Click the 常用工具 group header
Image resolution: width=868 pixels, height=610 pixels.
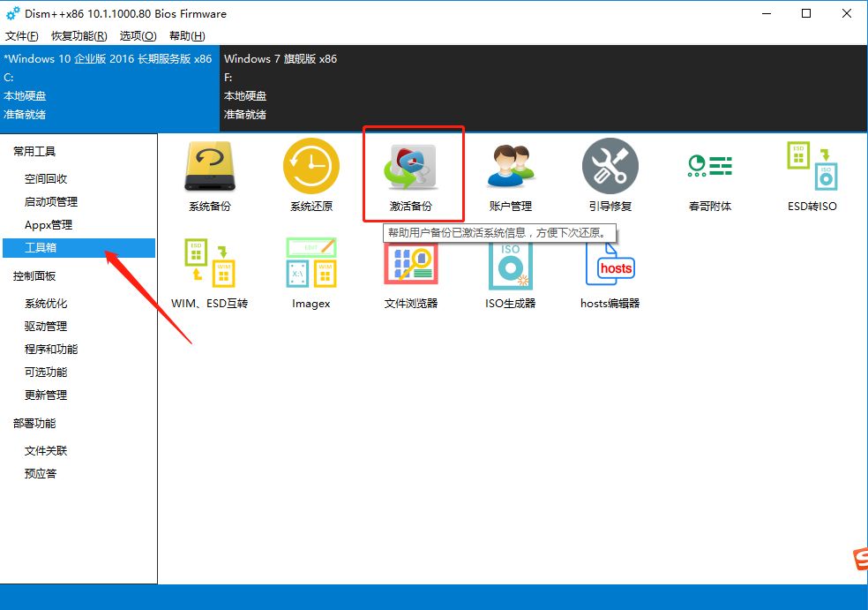pyautogui.click(x=34, y=151)
